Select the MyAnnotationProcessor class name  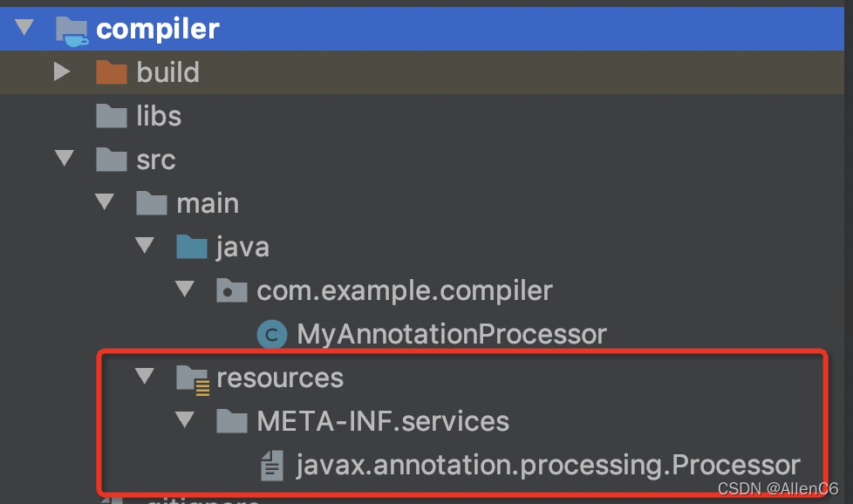coord(452,334)
